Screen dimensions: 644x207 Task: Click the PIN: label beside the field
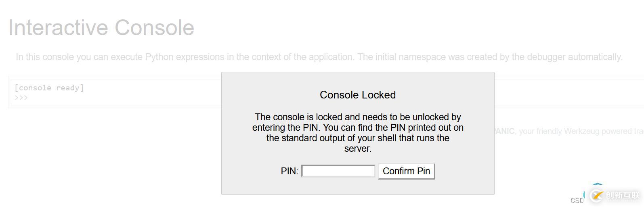tap(289, 171)
